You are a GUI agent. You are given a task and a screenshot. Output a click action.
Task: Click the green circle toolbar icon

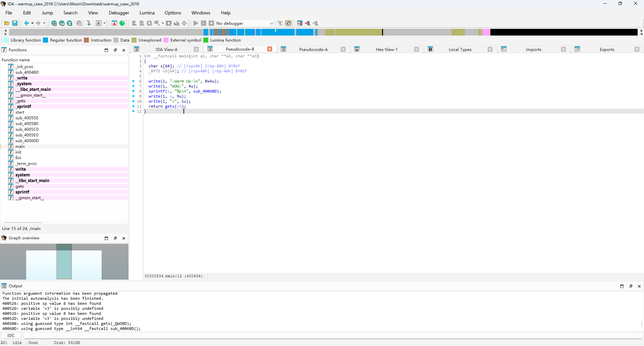122,23
